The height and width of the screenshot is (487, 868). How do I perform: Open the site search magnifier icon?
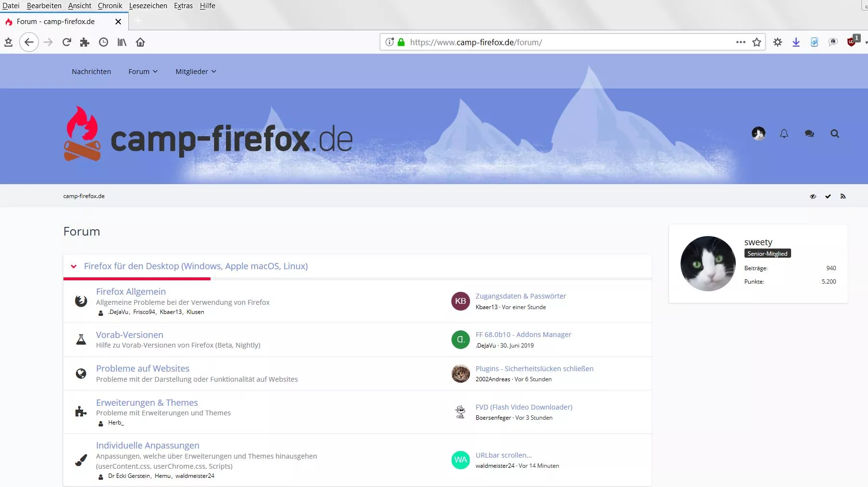835,134
